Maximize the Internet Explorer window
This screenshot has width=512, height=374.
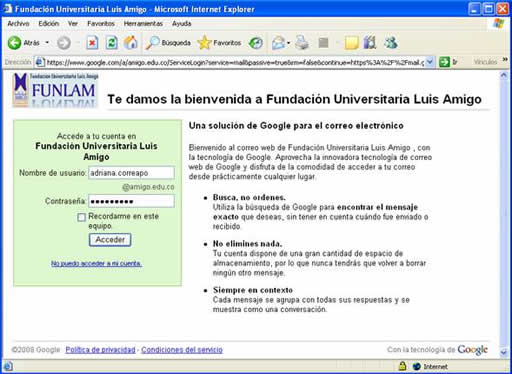pyautogui.click(x=489, y=9)
